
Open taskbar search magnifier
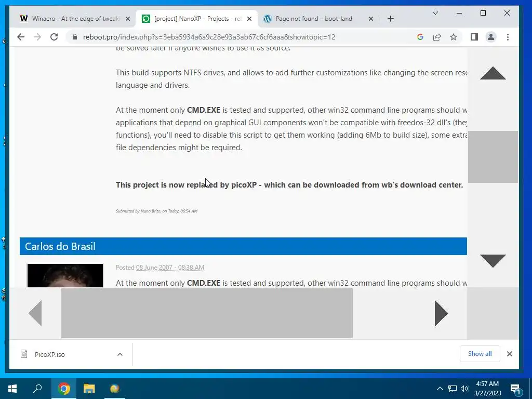coord(37,389)
